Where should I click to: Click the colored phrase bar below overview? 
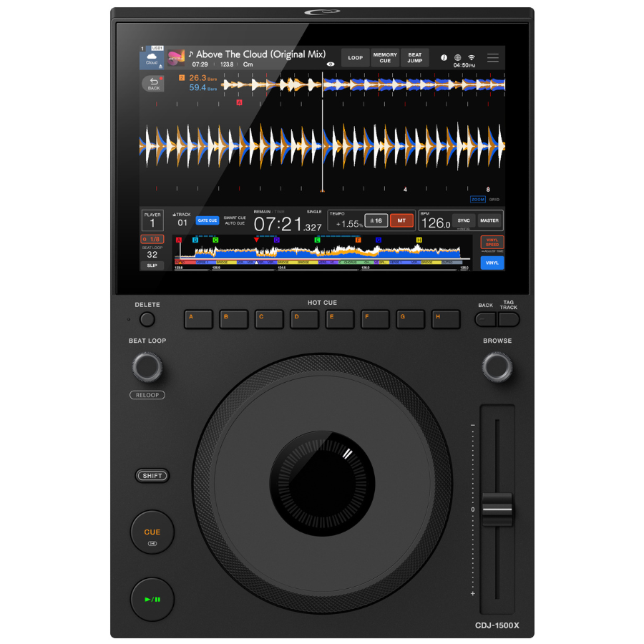click(318, 262)
